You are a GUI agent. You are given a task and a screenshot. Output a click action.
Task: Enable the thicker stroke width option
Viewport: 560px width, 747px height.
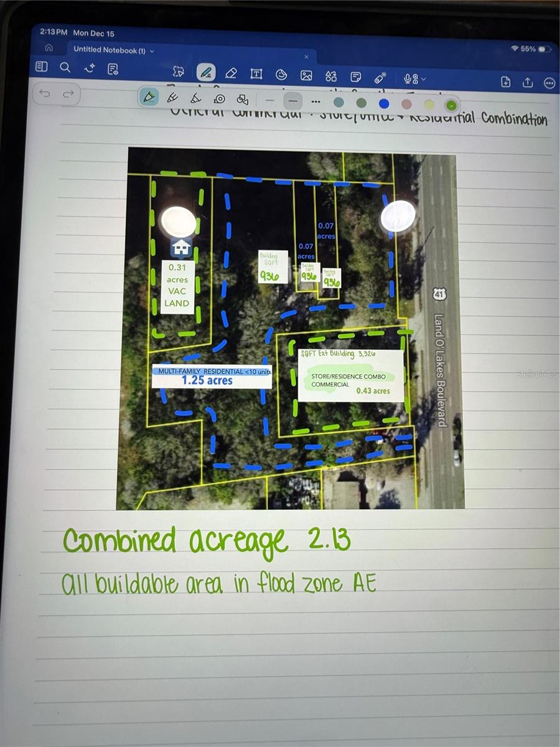[x=292, y=101]
